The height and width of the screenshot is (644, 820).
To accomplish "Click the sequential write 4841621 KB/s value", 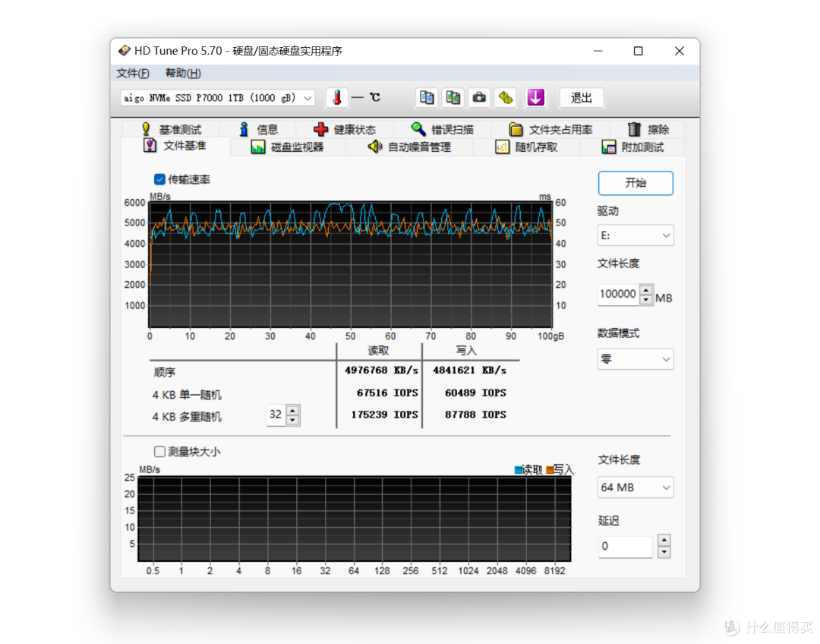I will click(469, 371).
